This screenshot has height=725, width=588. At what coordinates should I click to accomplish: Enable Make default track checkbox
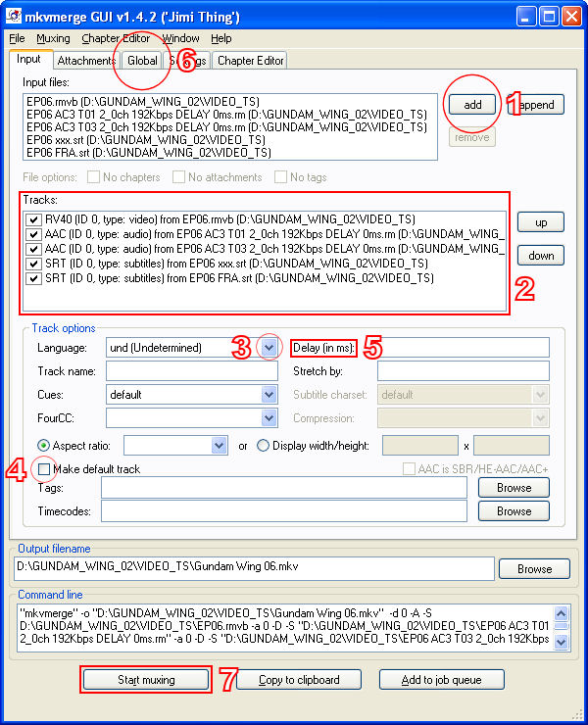pos(44,469)
